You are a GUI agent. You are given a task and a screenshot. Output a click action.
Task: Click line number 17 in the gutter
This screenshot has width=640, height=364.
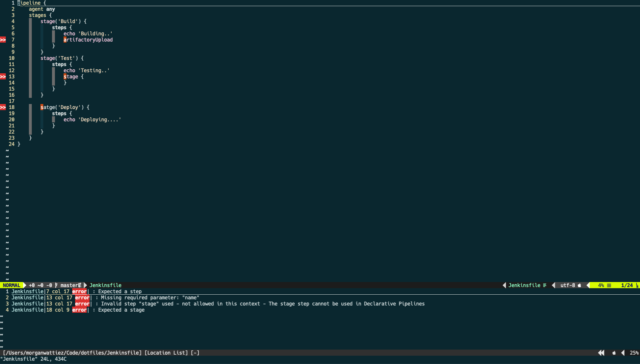coord(12,101)
